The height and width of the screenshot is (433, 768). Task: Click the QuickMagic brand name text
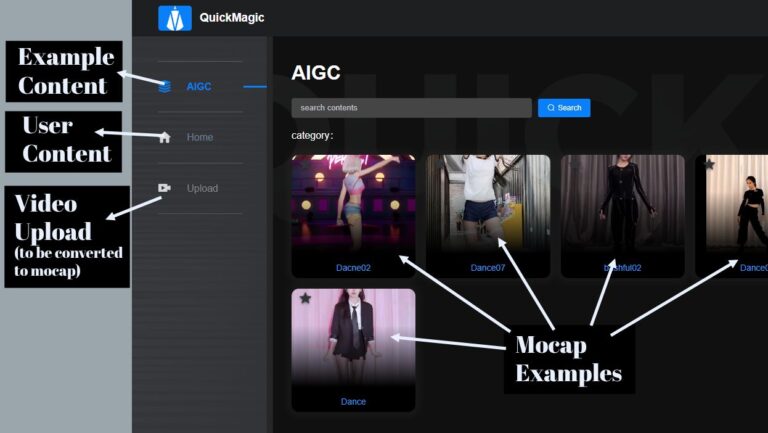232,18
